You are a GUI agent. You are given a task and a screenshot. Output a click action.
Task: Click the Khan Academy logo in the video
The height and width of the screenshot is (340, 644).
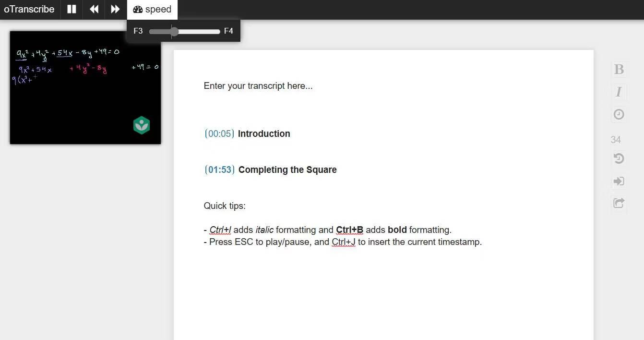coord(142,125)
